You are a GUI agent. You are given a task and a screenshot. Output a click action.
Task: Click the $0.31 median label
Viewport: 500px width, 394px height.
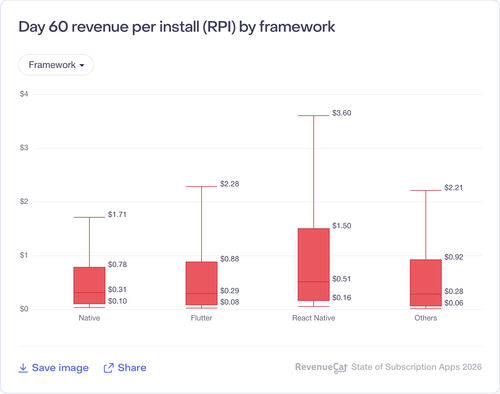117,289
